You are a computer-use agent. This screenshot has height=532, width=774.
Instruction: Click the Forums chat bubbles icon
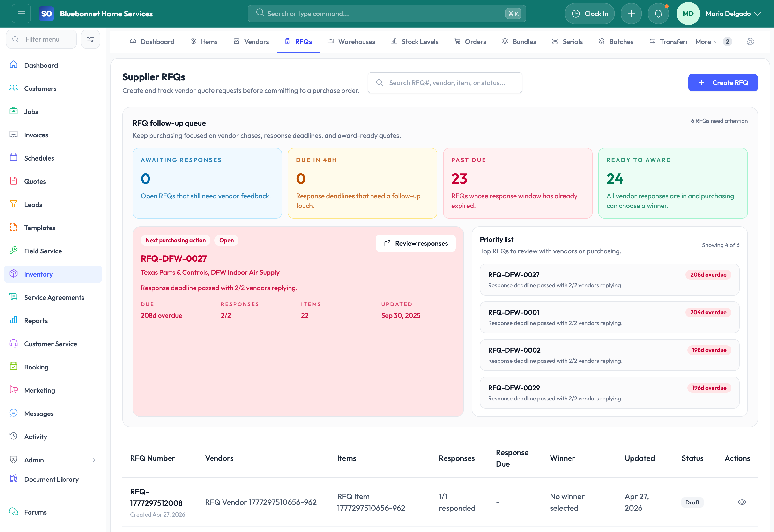[x=14, y=512]
